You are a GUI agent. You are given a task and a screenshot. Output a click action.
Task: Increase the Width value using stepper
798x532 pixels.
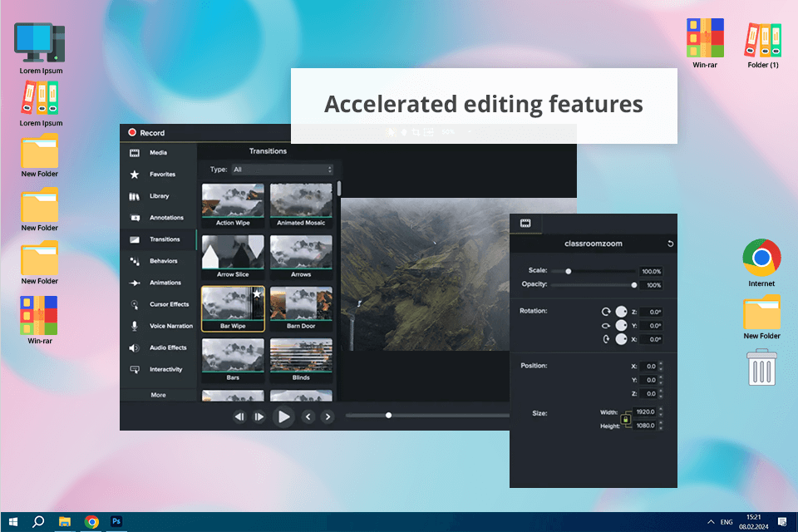pyautogui.click(x=661, y=409)
